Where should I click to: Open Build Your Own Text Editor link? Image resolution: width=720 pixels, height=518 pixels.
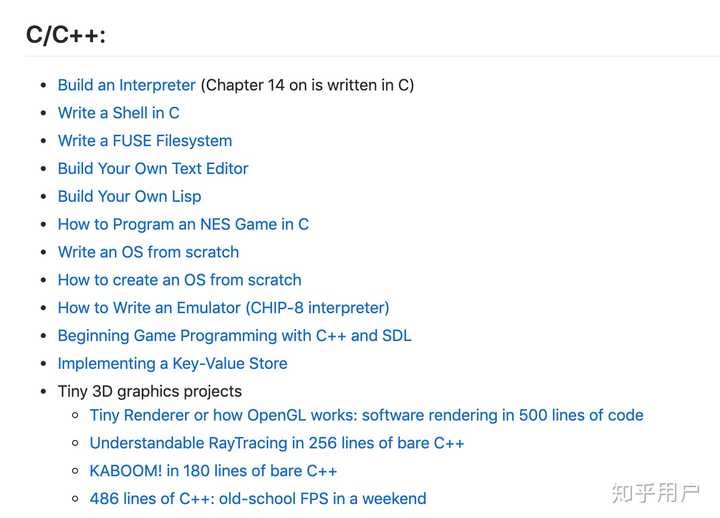(x=152, y=169)
